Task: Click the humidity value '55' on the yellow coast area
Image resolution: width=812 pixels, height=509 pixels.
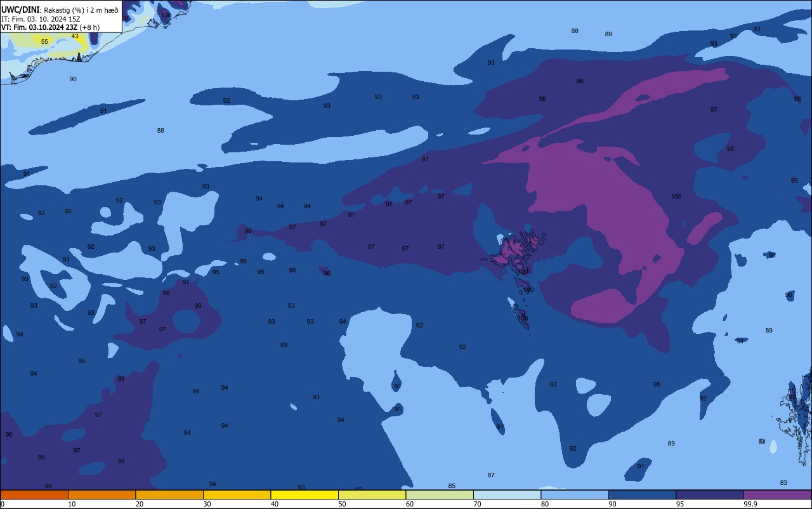Action: [44, 42]
